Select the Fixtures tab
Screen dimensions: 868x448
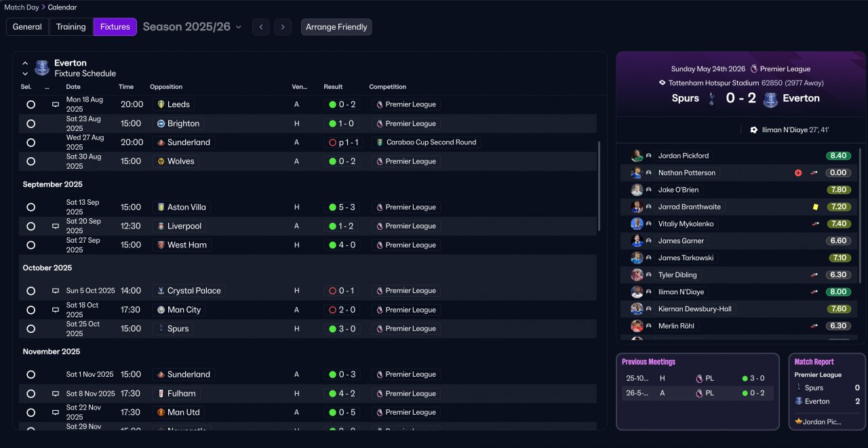[115, 27]
